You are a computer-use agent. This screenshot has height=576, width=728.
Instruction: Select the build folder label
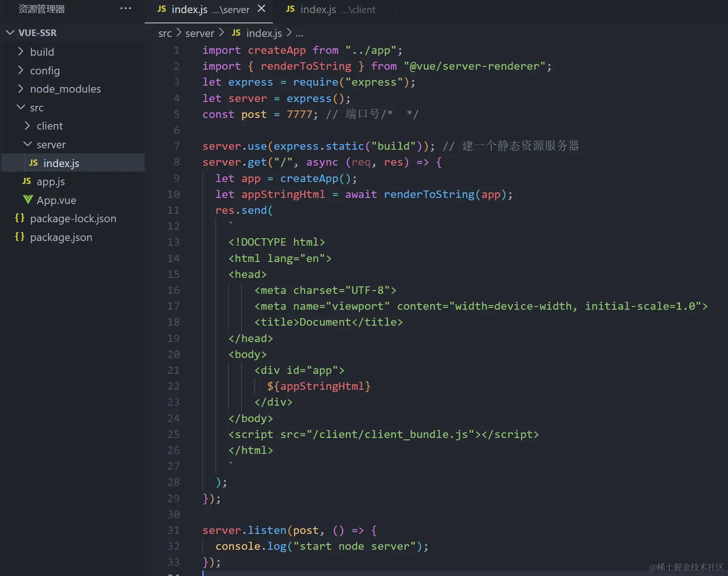click(42, 52)
